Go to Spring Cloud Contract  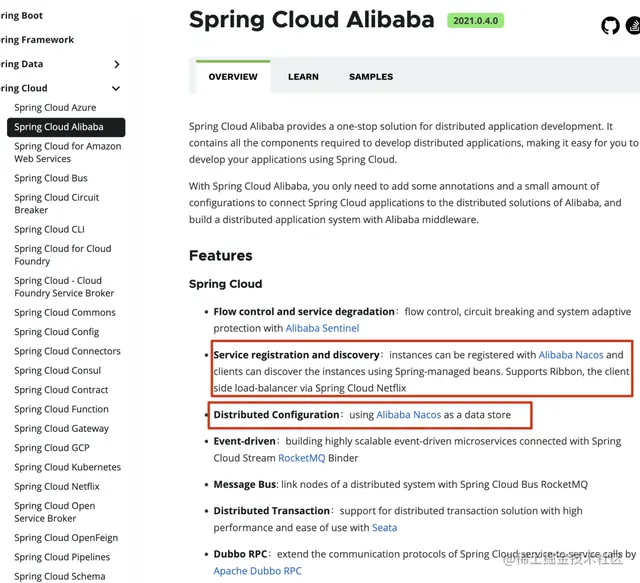(x=61, y=390)
